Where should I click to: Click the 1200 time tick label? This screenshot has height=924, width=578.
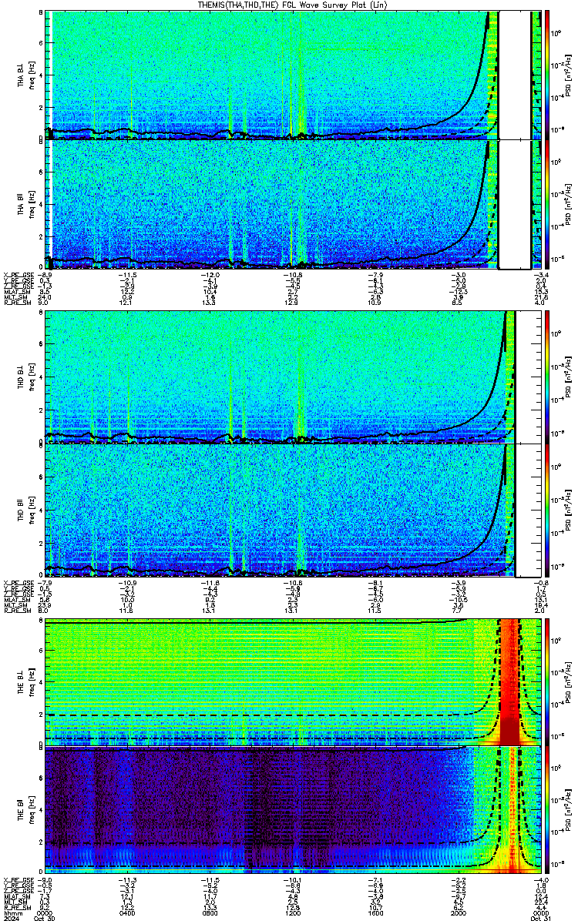[293, 912]
